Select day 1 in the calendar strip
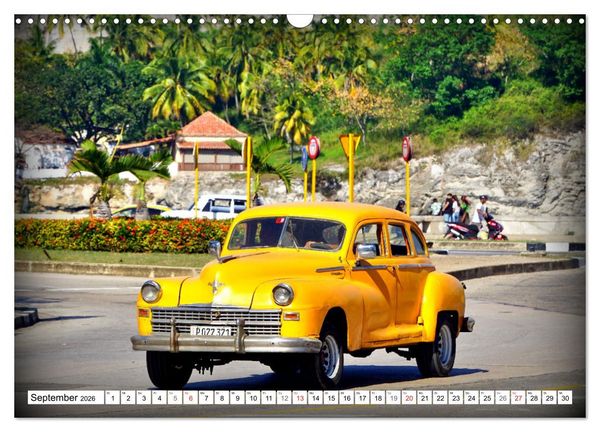 pos(112,398)
